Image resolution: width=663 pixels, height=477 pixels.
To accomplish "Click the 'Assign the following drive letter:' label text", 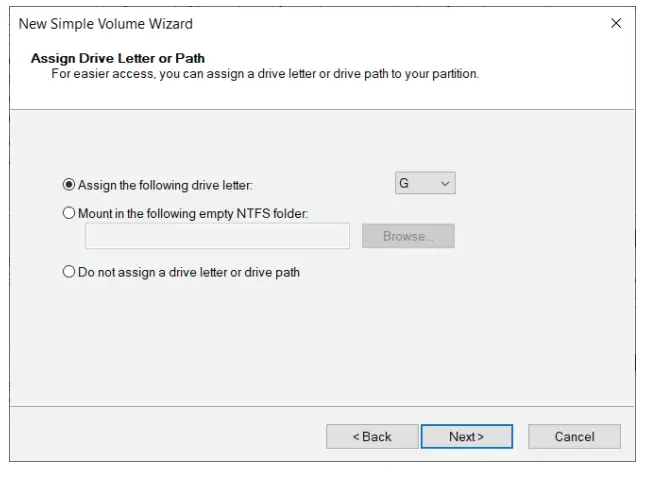I will [165, 185].
